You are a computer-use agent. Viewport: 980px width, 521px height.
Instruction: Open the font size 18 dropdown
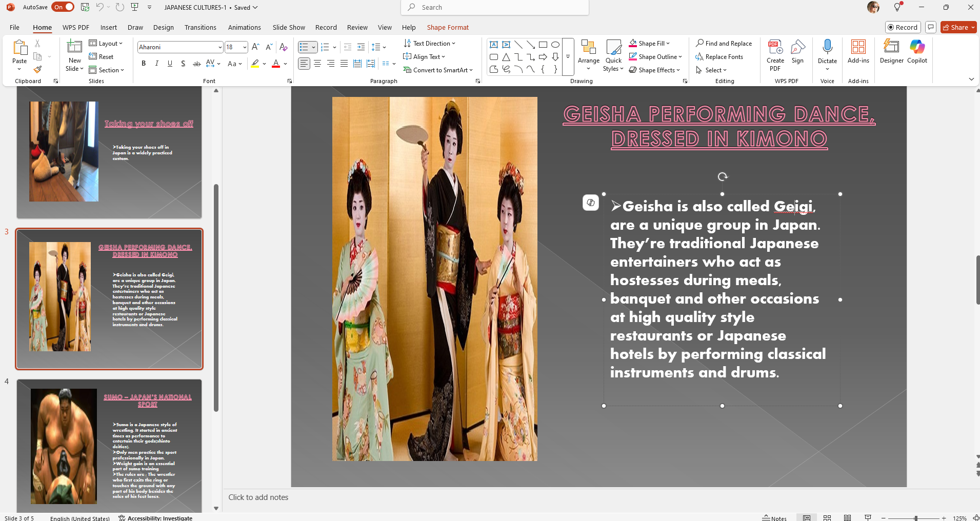[245, 47]
